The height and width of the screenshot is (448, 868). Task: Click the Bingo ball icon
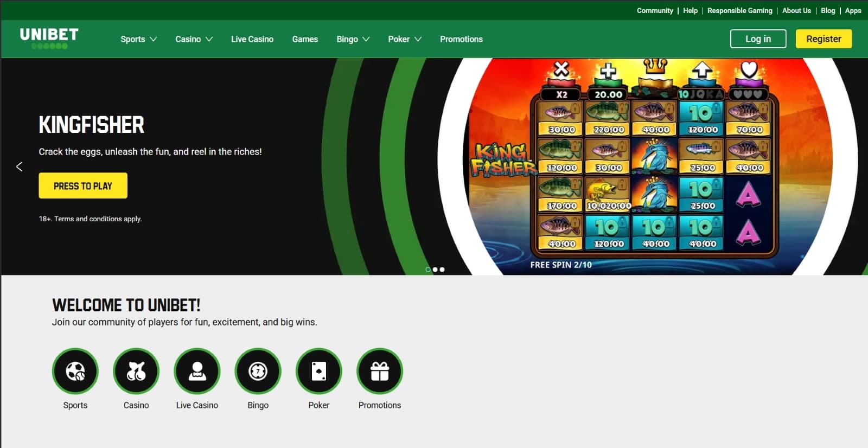pos(258,371)
